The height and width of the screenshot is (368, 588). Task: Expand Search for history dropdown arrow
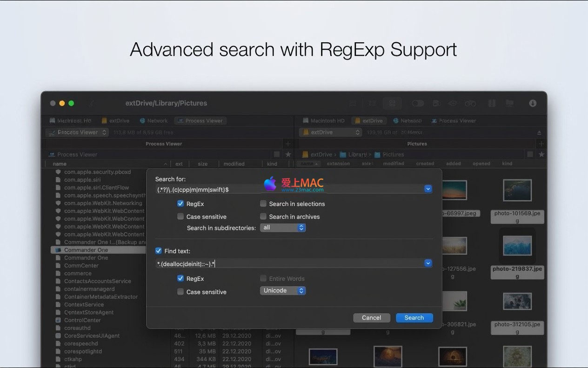pos(428,189)
